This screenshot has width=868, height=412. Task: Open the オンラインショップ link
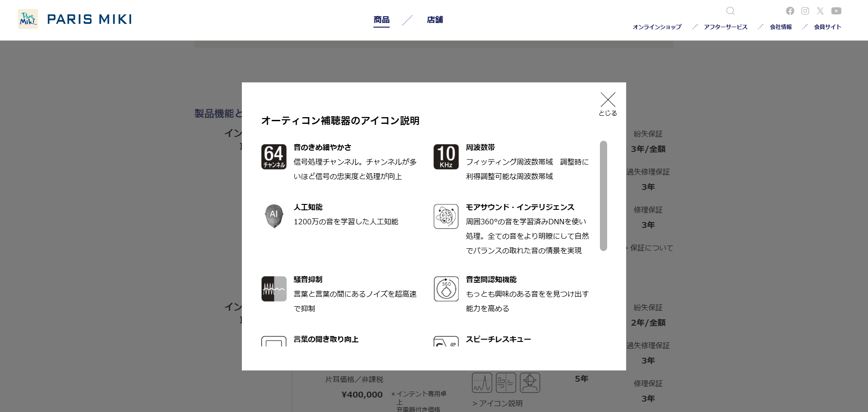(x=657, y=27)
